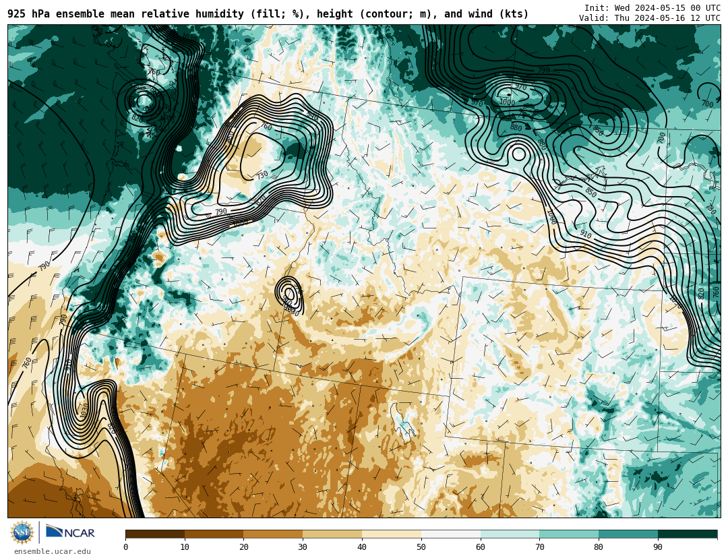Click the 60-70 percent pale teal swatch
Image resolution: width=728 pixels, height=560 pixels.
[510, 534]
